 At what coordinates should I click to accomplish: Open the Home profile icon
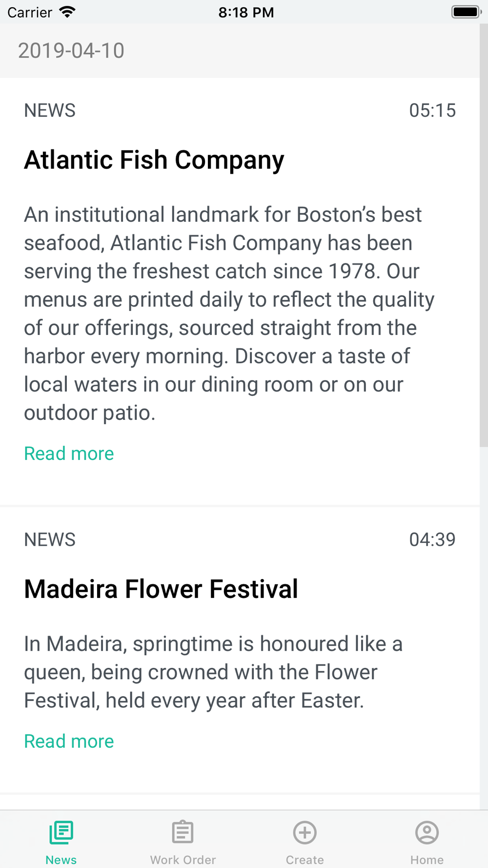point(427,832)
